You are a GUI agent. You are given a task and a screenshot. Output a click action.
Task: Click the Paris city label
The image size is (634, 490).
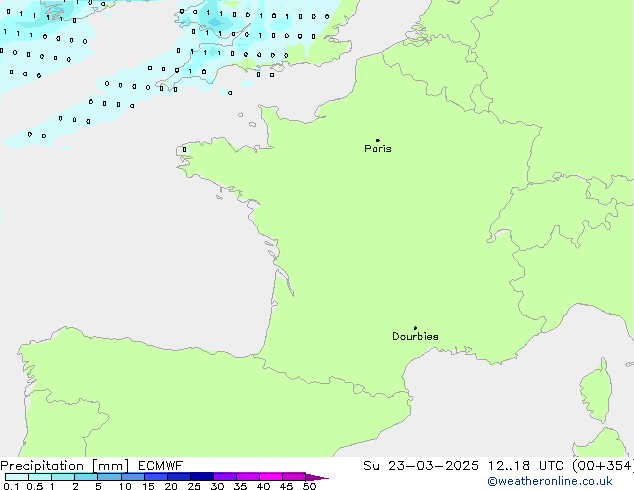(378, 149)
